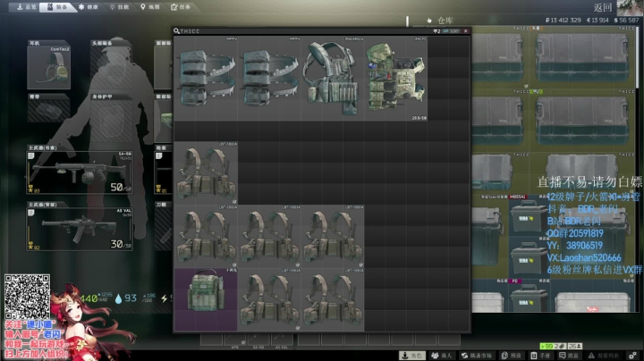Click the hydration value 93
Viewport: 644px width, 361px height.
pos(131,298)
